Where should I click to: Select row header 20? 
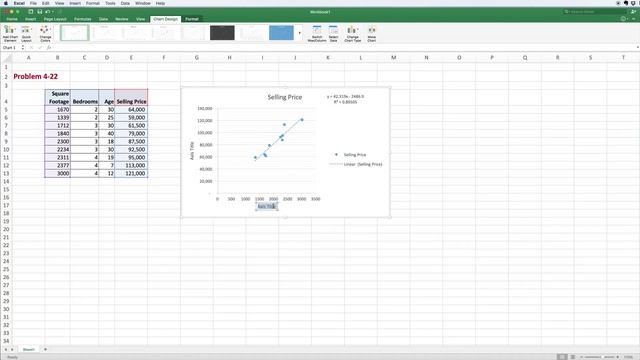click(x=6, y=229)
